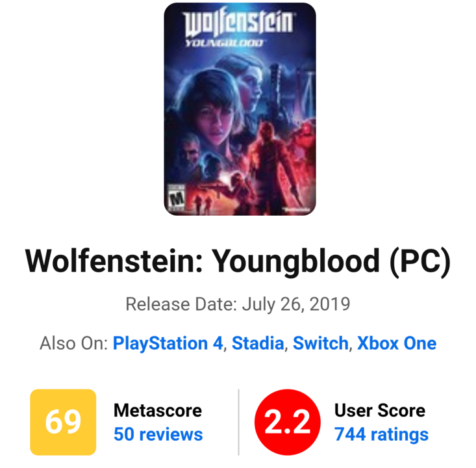Open the PlayStation 4 version link
The image size is (476, 468).
168,343
